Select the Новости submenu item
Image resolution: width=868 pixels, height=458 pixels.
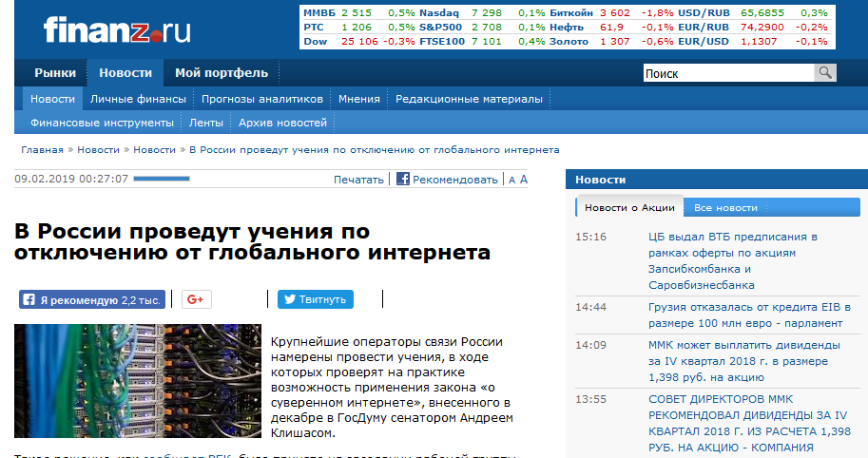52,99
